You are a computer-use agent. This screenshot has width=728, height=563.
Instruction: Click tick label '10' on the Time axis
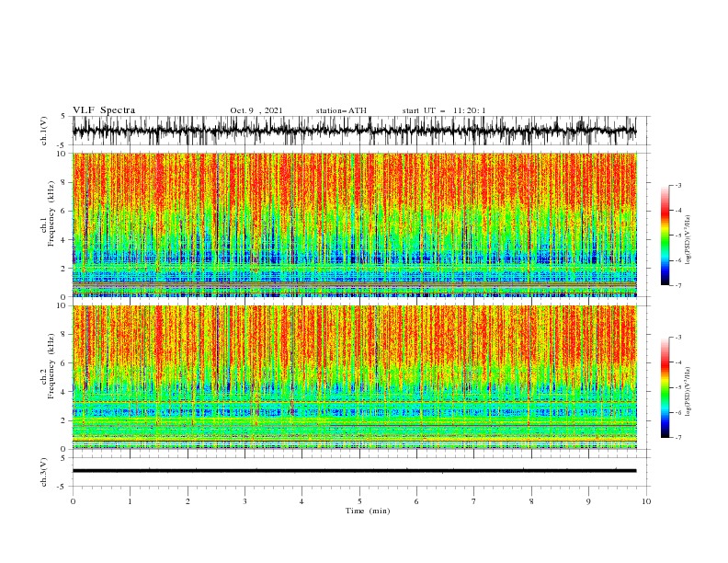646,501
